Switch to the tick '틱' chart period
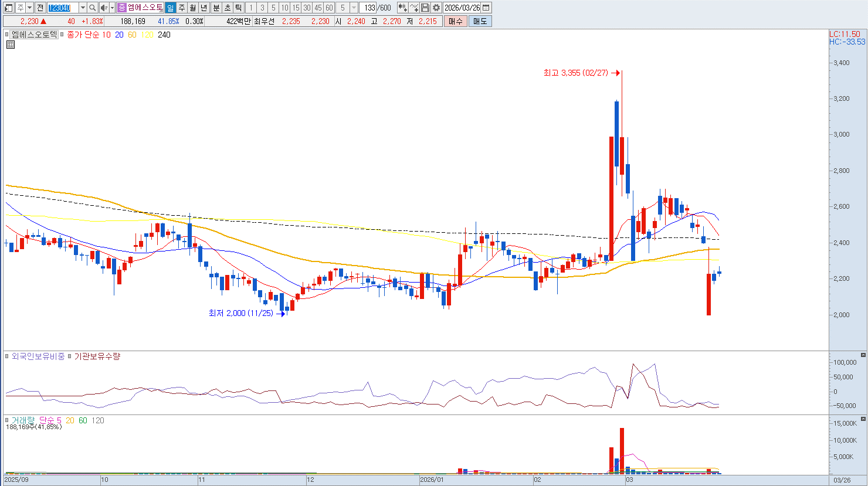This screenshot has height=486, width=868. point(239,8)
